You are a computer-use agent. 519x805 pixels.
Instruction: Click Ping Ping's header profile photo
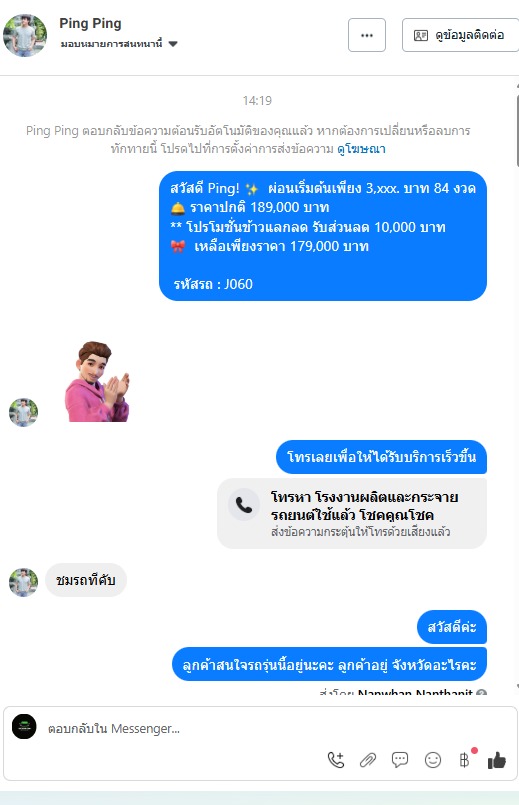tap(25, 35)
